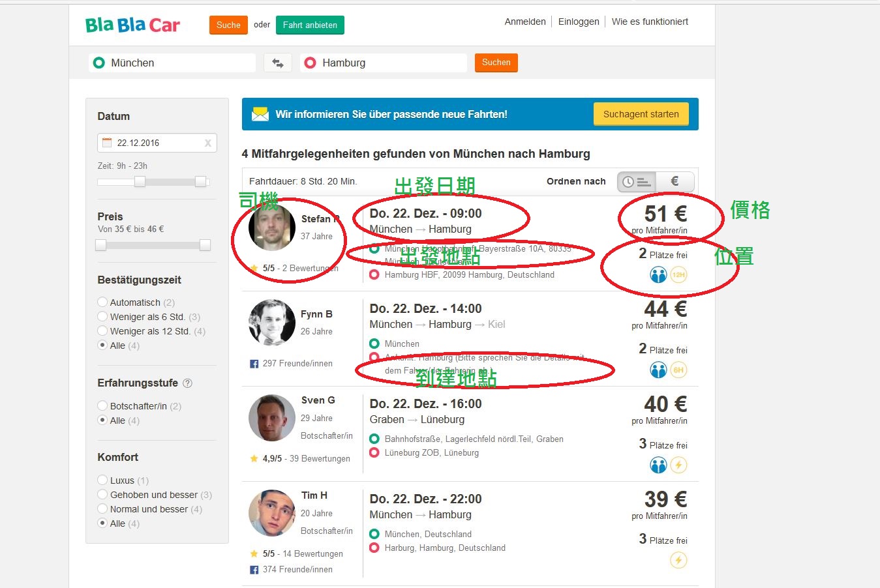The height and width of the screenshot is (588, 880).
Task: Select the Automatisch confirmation time option
Action: tap(102, 302)
